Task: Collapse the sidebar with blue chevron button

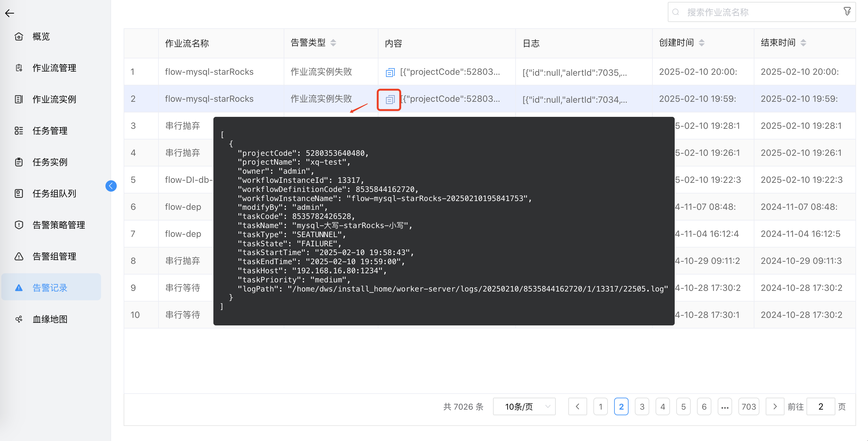Action: 111,186
